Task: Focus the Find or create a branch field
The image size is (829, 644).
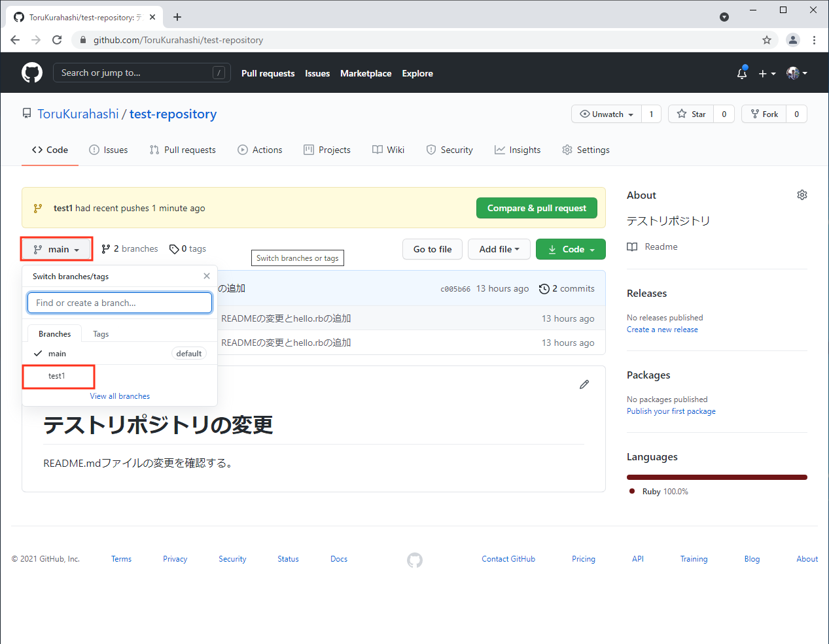Action: coord(120,303)
